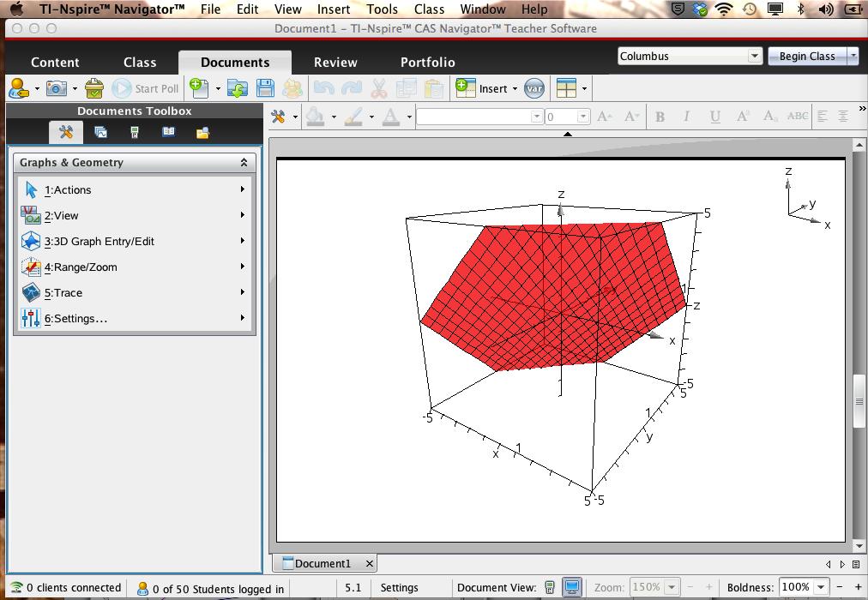Select the Document Tools wrench tab

[x=66, y=133]
